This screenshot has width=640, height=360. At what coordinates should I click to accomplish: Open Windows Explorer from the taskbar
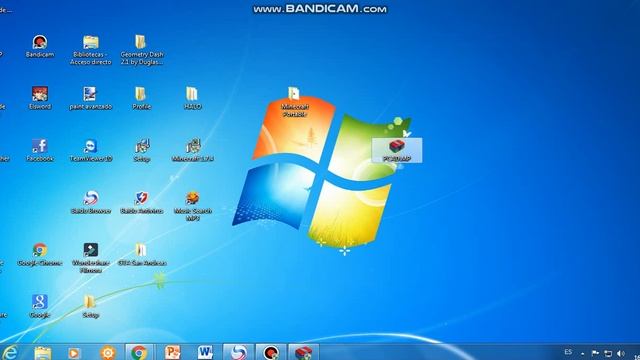coord(42,352)
